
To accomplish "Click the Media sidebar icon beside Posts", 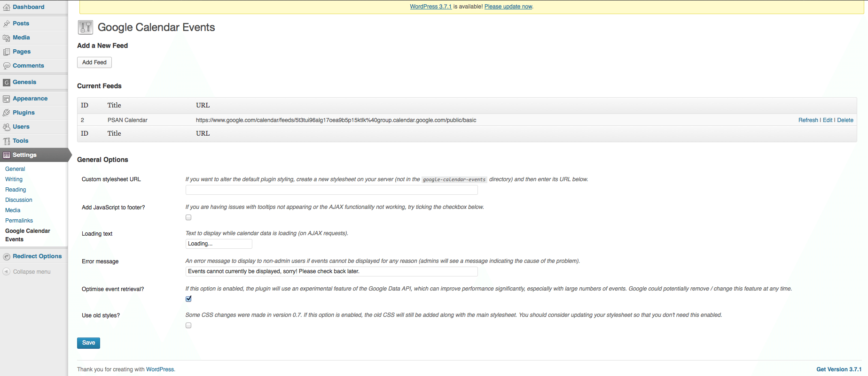I will click(7, 38).
